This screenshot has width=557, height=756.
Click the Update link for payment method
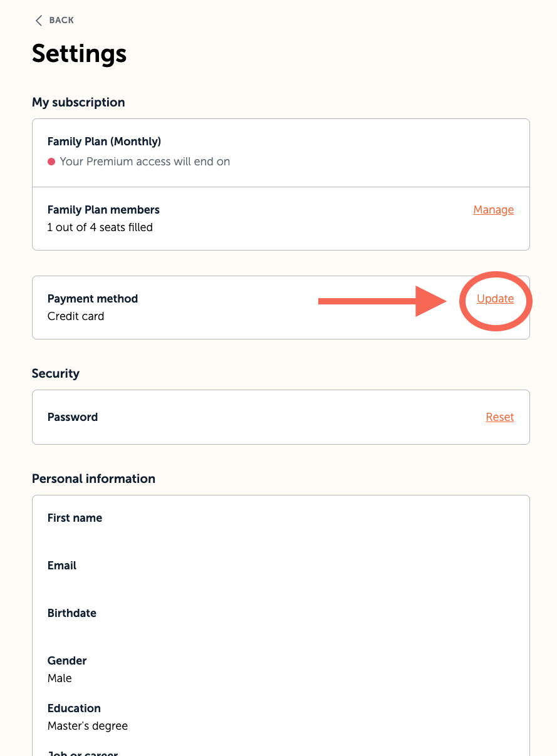tap(495, 299)
